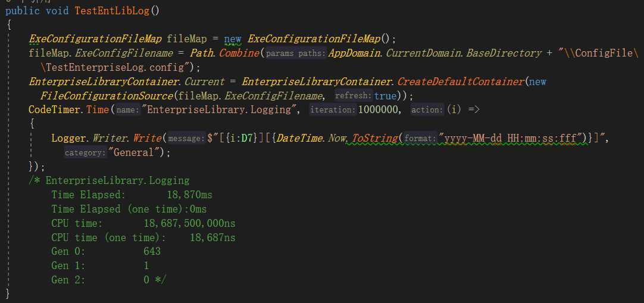Screen dimensions: 644x303
Task: Click the 'AppDomain' identifier
Action: pyautogui.click(x=354, y=53)
